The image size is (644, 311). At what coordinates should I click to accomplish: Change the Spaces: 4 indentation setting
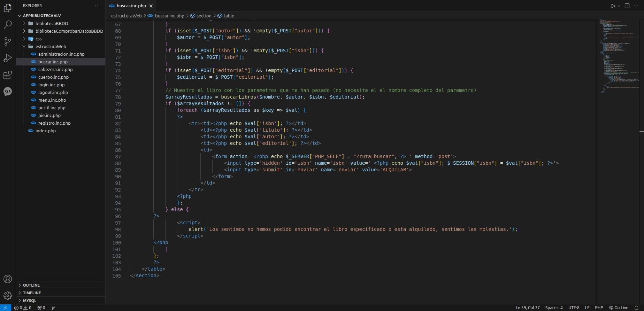[554, 308]
